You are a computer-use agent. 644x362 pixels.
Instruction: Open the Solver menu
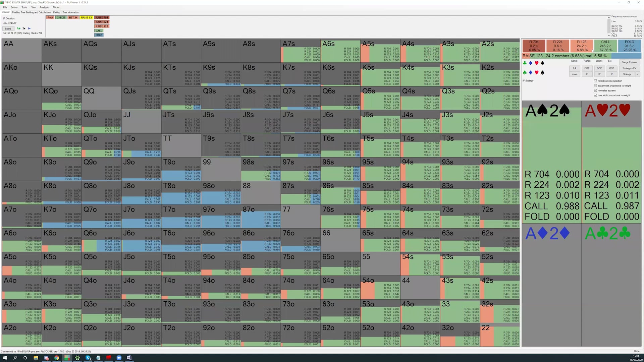tap(14, 7)
